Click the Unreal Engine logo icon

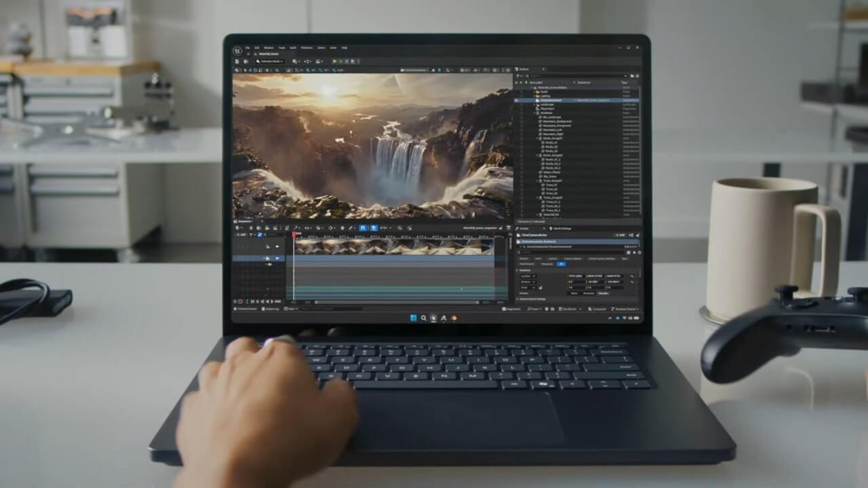tap(237, 51)
